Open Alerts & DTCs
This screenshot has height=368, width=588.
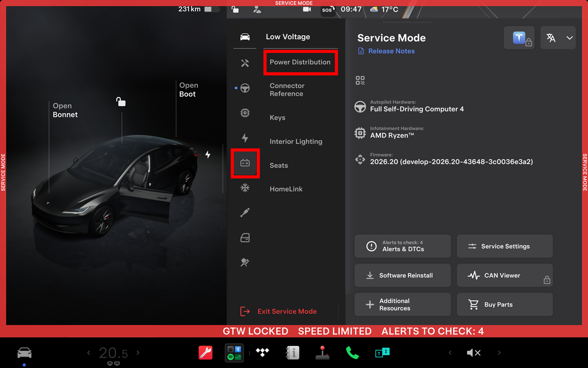coord(402,246)
